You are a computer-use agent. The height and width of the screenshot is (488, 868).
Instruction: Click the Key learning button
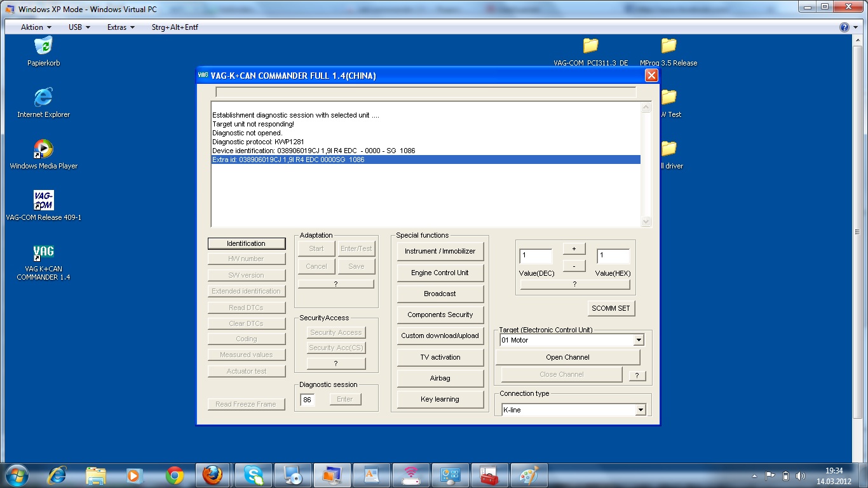coord(440,399)
